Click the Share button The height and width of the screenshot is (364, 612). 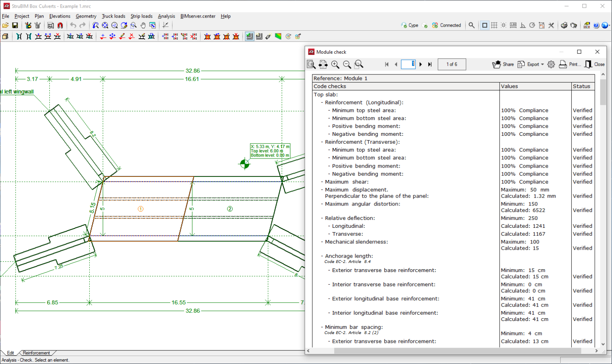point(502,64)
